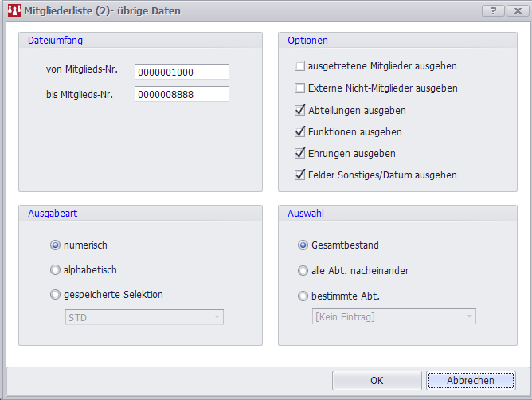
Task: Uncheck Funktionen ausgeben option
Action: tap(300, 131)
